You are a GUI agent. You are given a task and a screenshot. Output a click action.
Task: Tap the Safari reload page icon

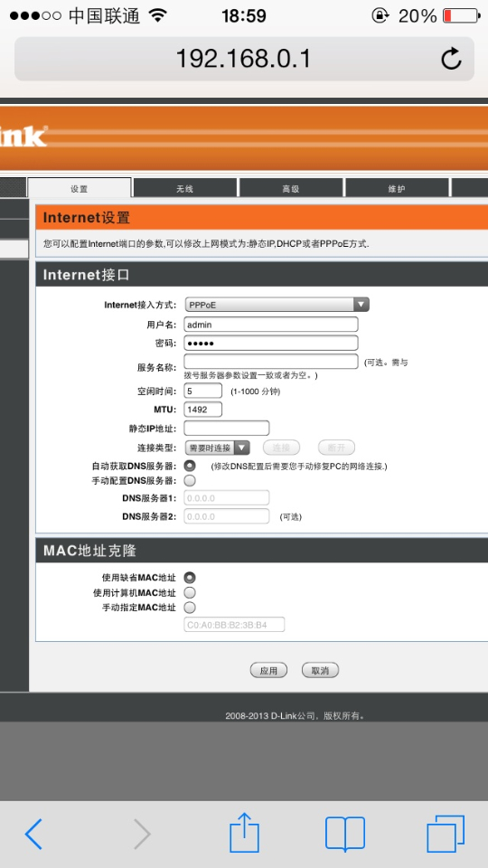(x=451, y=58)
